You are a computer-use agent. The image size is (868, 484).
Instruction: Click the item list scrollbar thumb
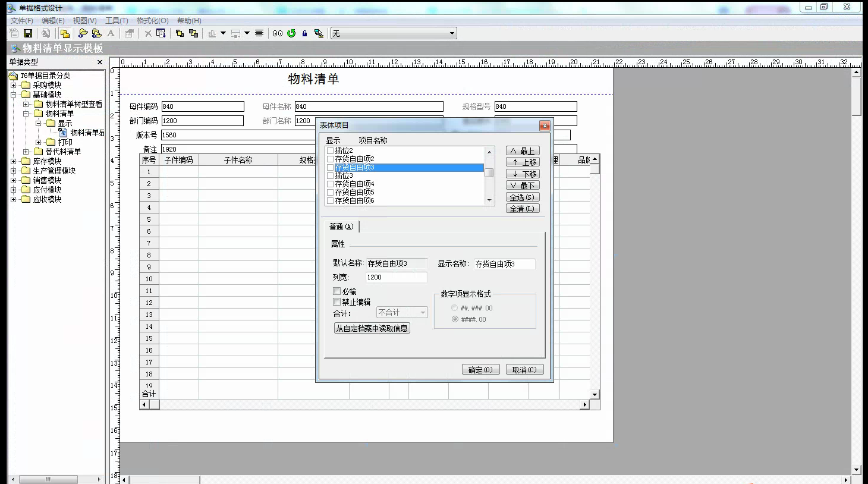489,172
